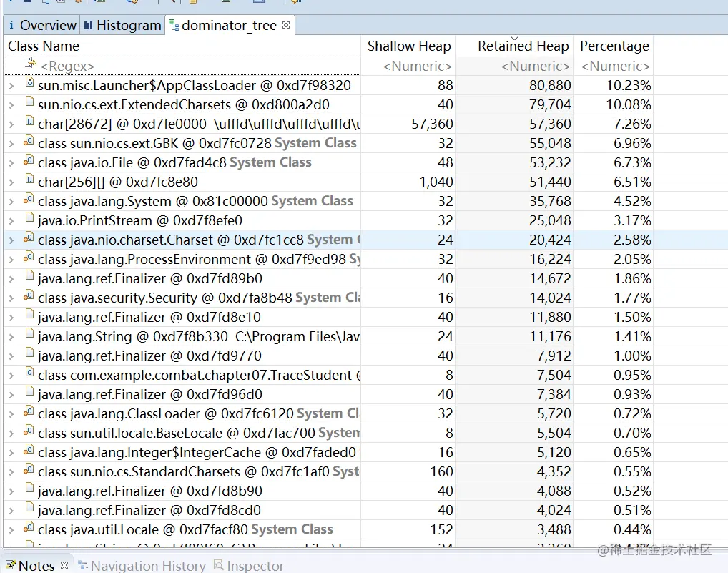Click char[256][] array icon
Screen dimensions: 728x573
(x=29, y=180)
